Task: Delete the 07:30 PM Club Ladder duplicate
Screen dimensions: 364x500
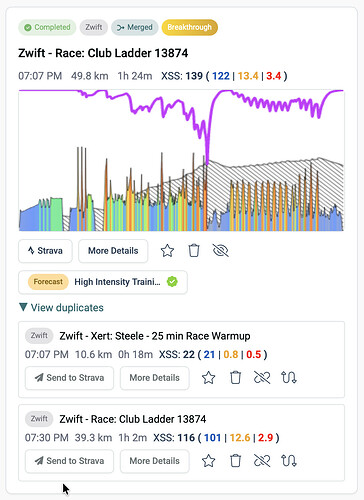Action: point(236,461)
